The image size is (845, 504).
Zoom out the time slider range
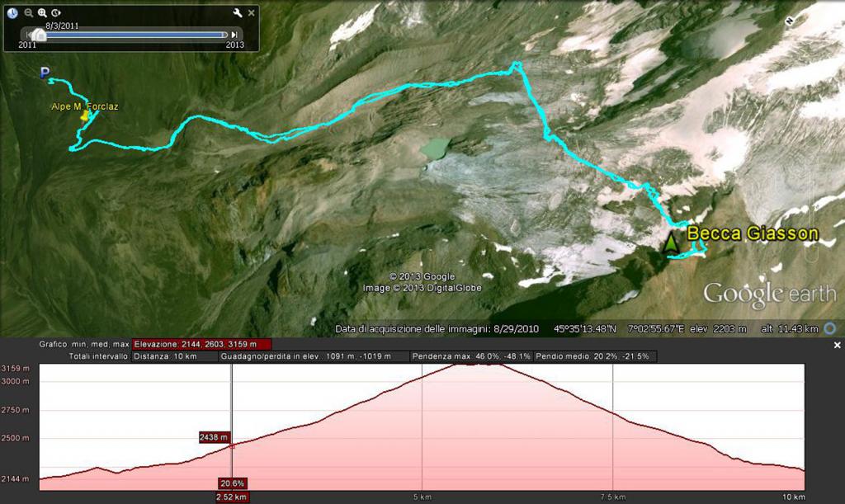pos(29,12)
